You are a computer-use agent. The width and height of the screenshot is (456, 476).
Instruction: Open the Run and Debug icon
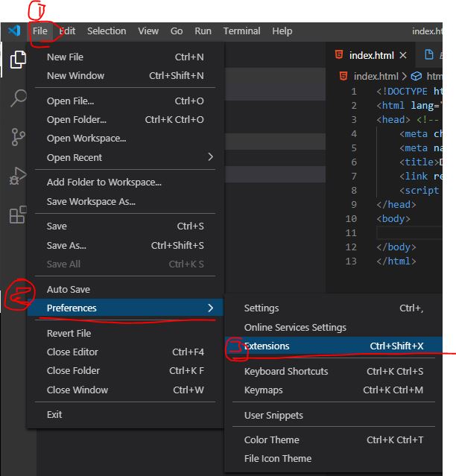tap(18, 176)
